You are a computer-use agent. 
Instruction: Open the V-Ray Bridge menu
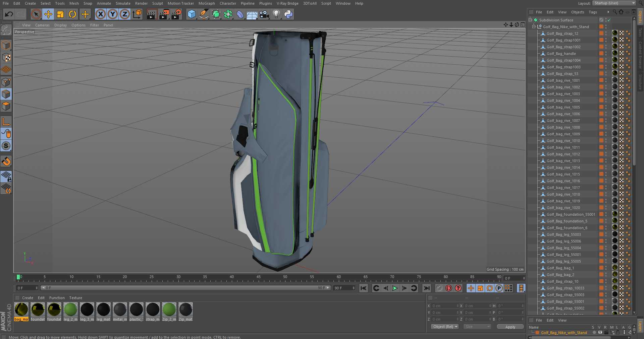pos(287,3)
